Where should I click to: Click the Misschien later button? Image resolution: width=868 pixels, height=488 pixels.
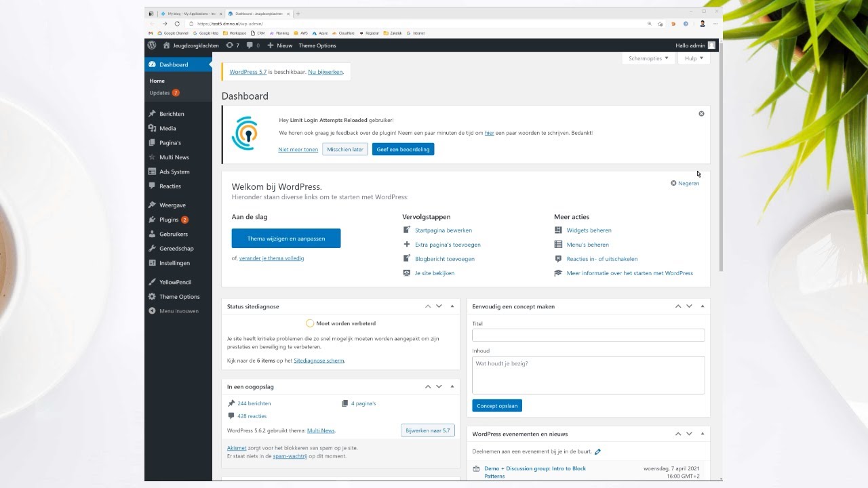pyautogui.click(x=345, y=149)
